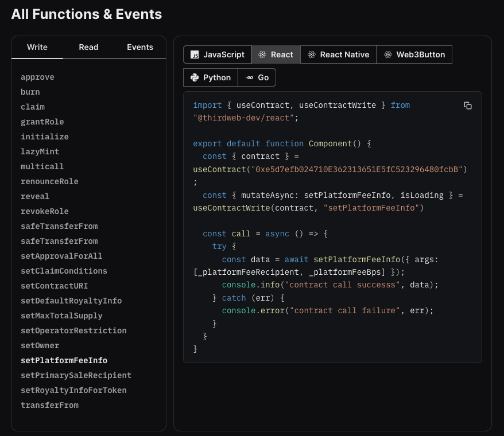Click the atom icon on the Web3Button tab
Viewport: 504px width, 436px height.
pos(388,54)
